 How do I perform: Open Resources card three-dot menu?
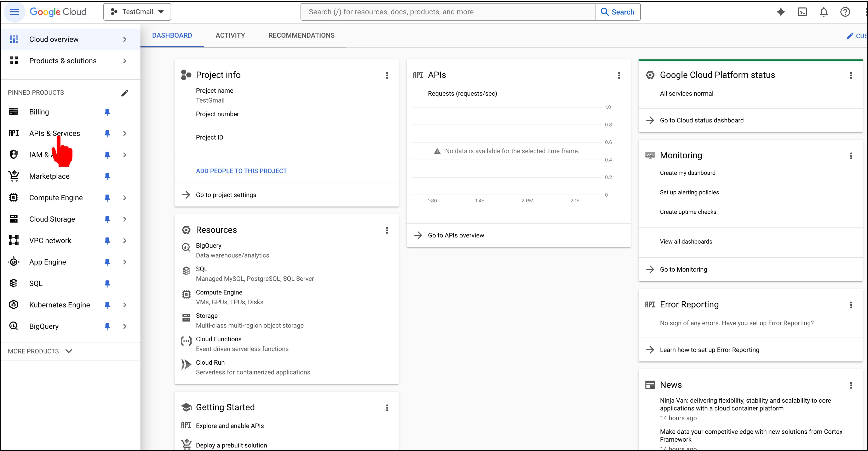pyautogui.click(x=387, y=230)
